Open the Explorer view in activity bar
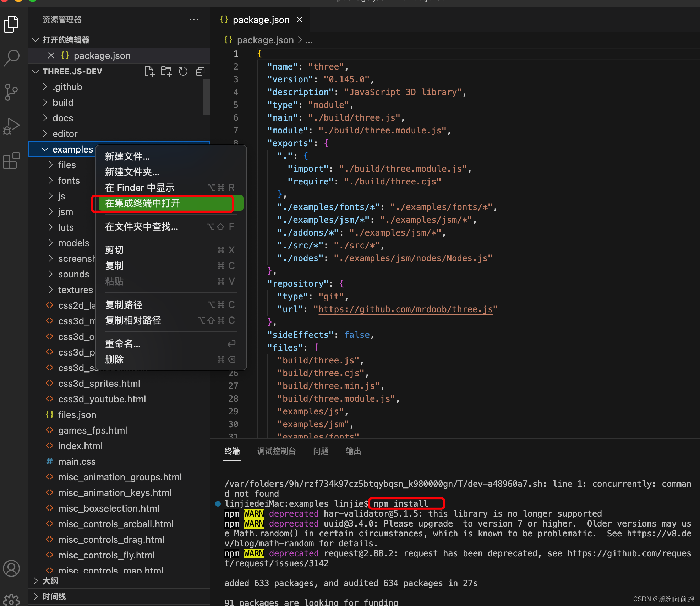 [x=11, y=24]
